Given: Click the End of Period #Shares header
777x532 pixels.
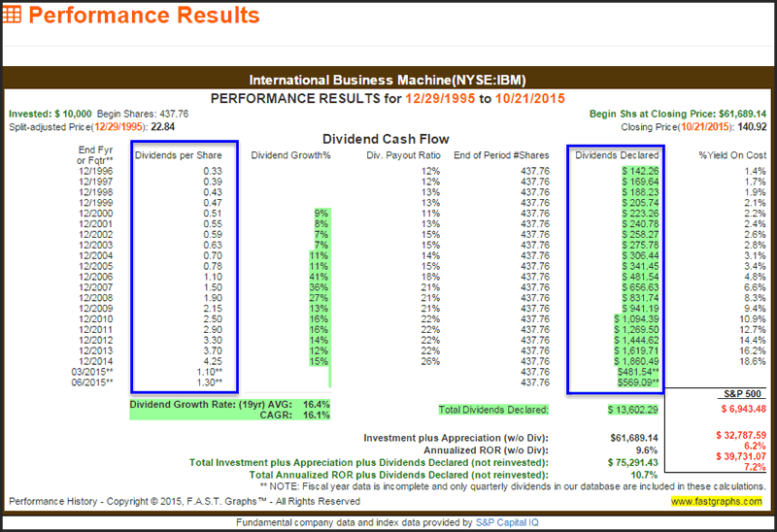Looking at the screenshot, I should [x=501, y=155].
